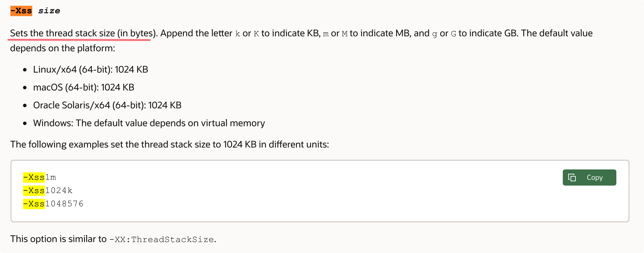Click the -XX:ThreadStackSize option text

tap(161, 239)
